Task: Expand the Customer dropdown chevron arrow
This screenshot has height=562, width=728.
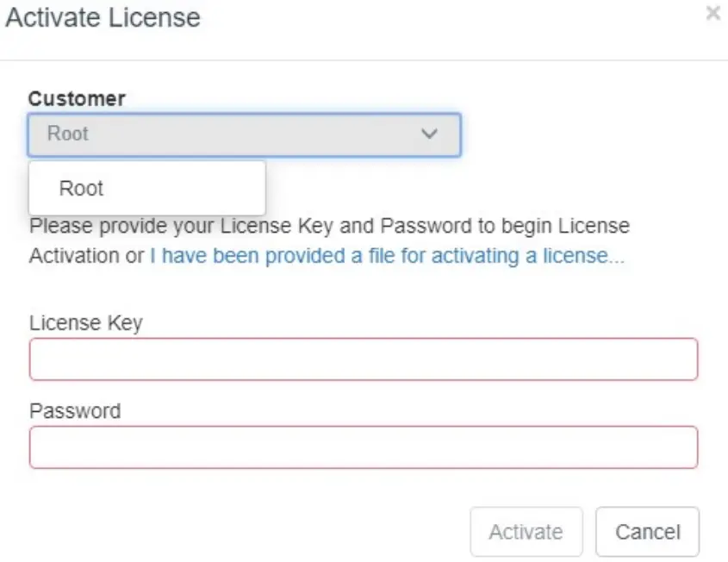Action: pos(428,134)
